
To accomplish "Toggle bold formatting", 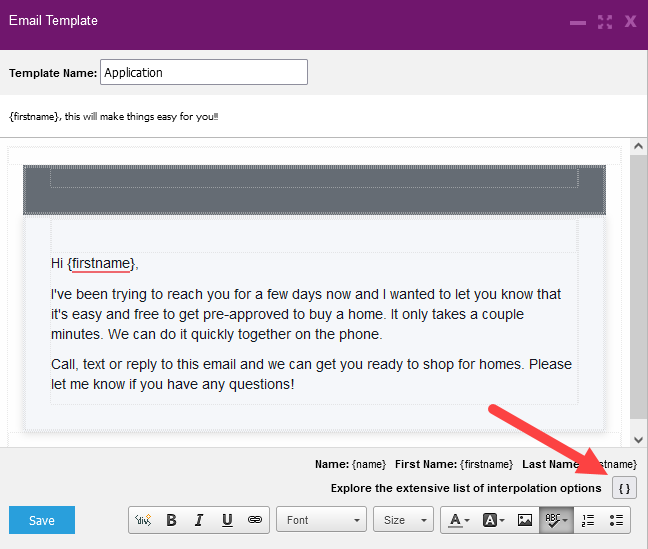I will (x=172, y=520).
